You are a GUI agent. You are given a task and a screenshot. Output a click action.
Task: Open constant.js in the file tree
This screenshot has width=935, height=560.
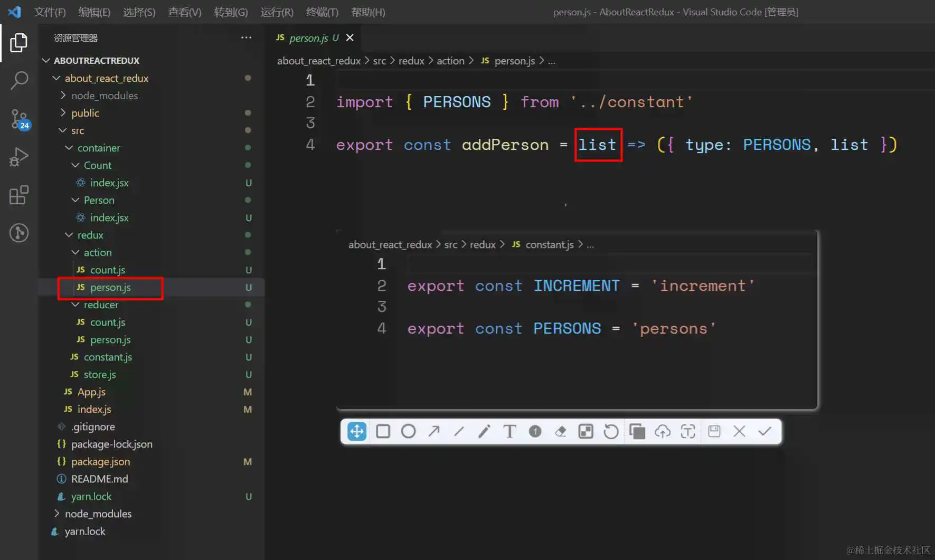pyautogui.click(x=108, y=357)
